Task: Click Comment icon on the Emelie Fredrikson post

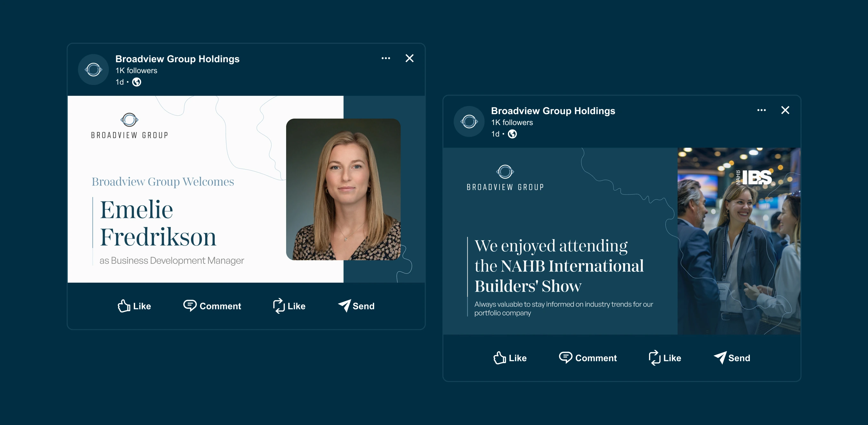Action: tap(190, 305)
